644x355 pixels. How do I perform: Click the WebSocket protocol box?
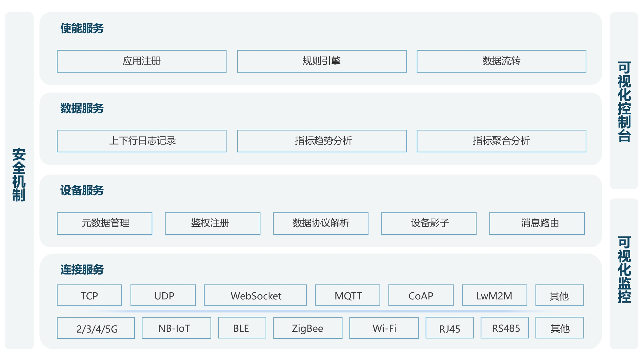(x=255, y=295)
